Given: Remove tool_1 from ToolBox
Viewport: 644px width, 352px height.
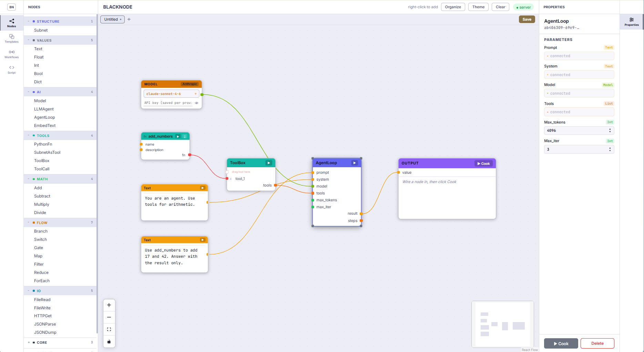Looking at the screenshot, I should (231, 179).
